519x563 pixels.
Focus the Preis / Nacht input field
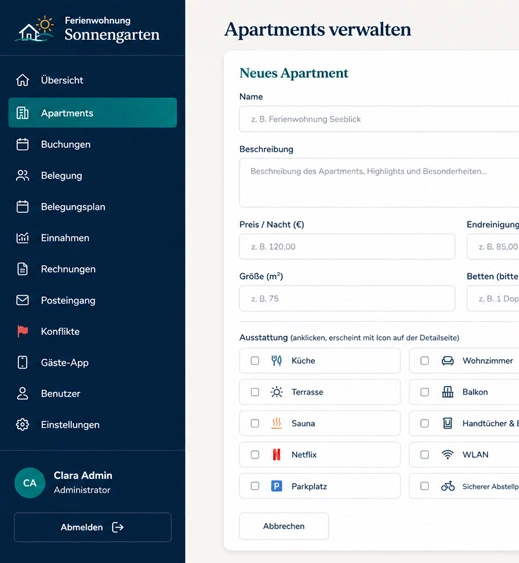347,247
